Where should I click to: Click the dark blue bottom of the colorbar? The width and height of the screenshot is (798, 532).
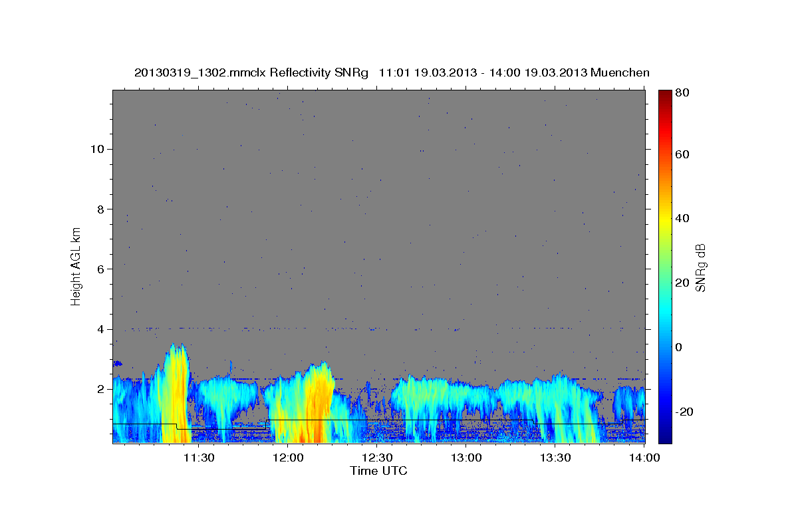665,436
